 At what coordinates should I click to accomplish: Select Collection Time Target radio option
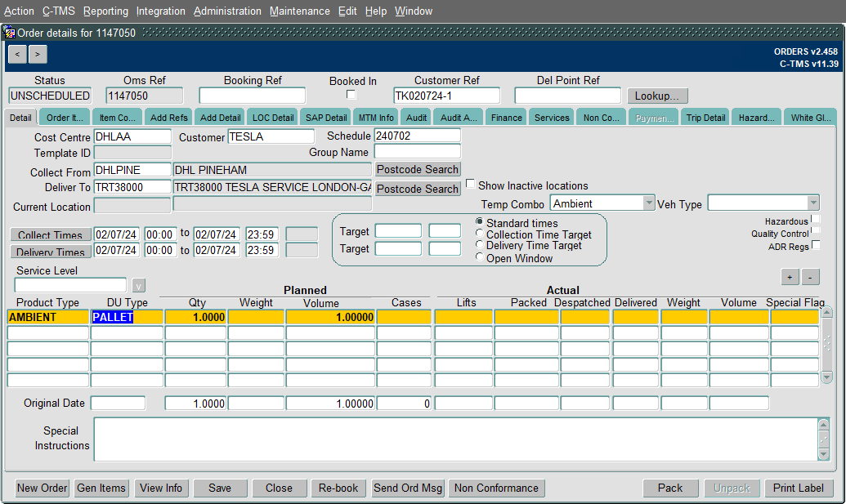479,234
